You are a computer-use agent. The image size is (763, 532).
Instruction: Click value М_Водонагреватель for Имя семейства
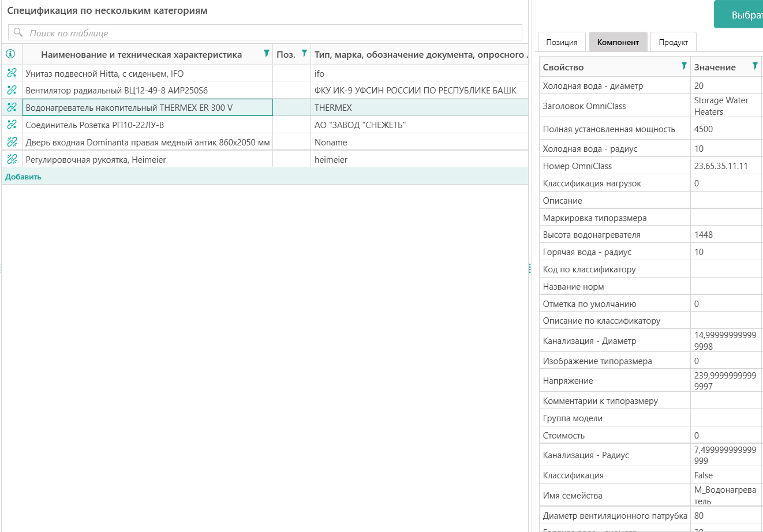pyautogui.click(x=725, y=496)
